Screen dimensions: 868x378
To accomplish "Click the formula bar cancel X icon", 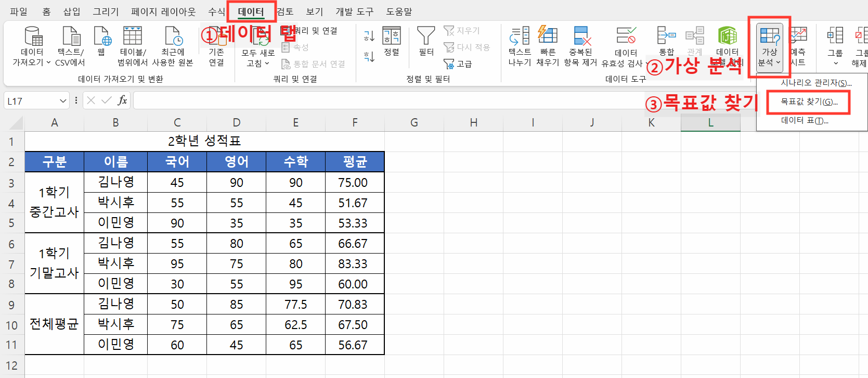I will tap(91, 100).
